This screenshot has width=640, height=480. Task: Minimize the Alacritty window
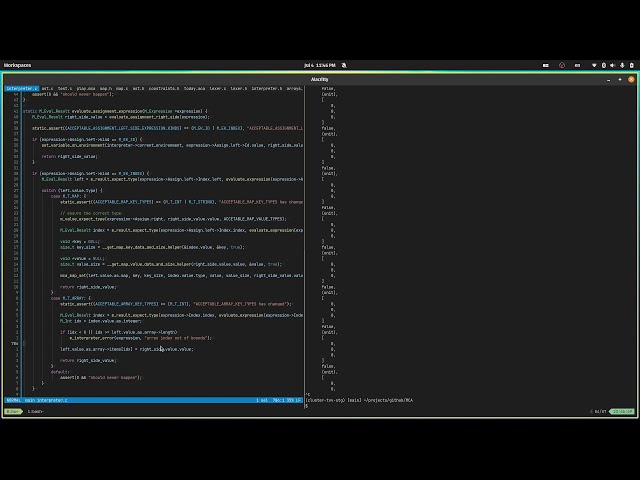pyautogui.click(x=609, y=80)
